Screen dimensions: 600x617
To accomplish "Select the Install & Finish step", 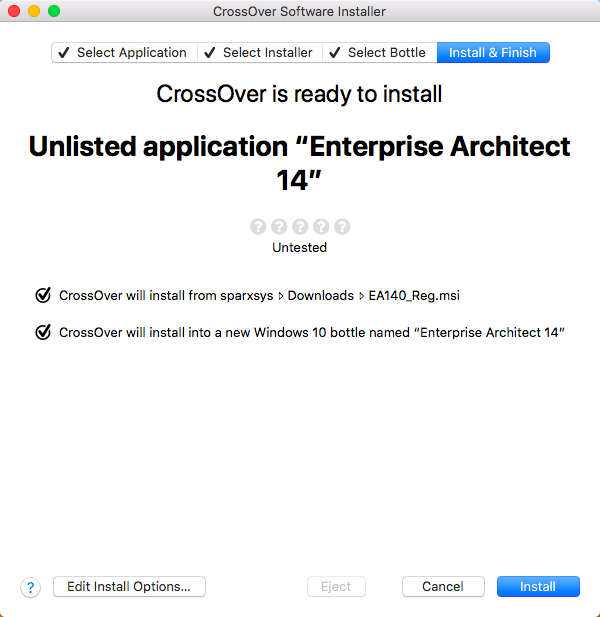I will 492,53.
